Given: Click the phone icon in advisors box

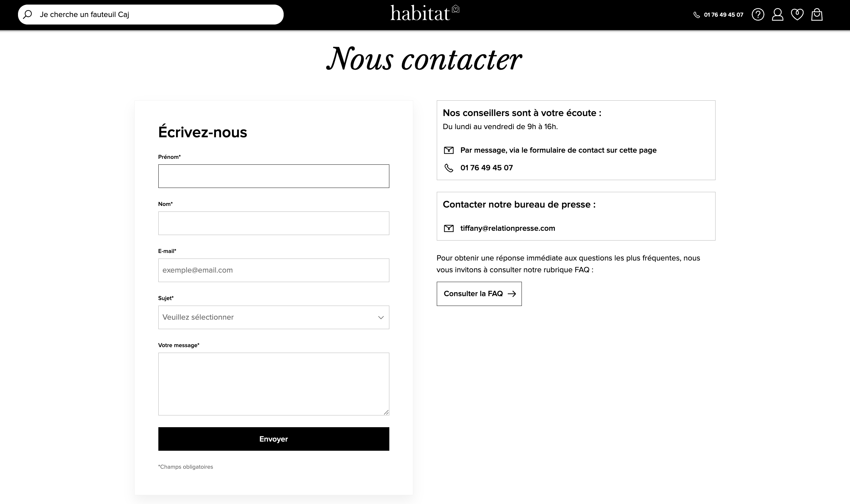Looking at the screenshot, I should pyautogui.click(x=449, y=168).
